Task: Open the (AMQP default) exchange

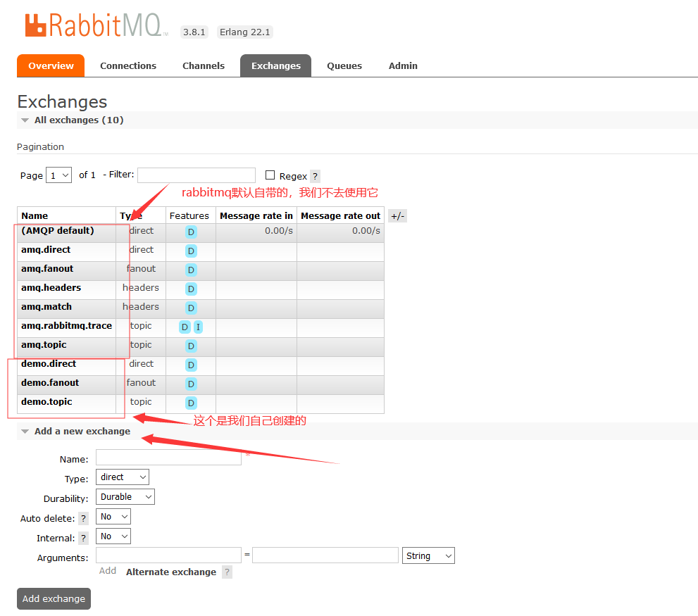Action: click(58, 230)
